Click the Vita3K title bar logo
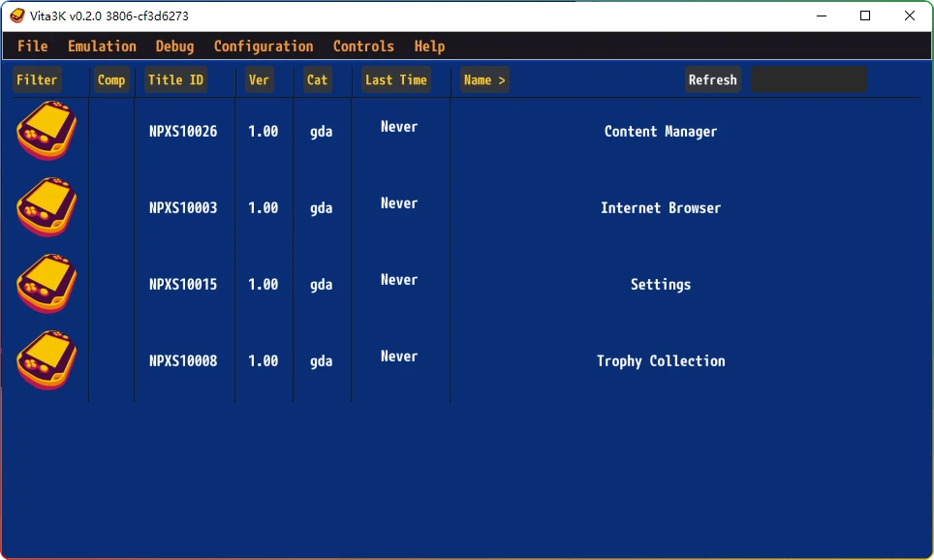 click(x=17, y=16)
